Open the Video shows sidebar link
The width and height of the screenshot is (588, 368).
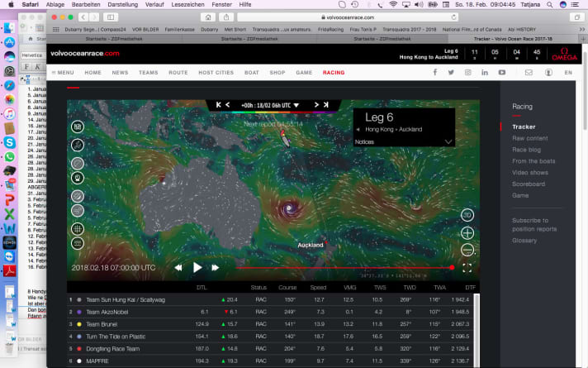point(530,173)
